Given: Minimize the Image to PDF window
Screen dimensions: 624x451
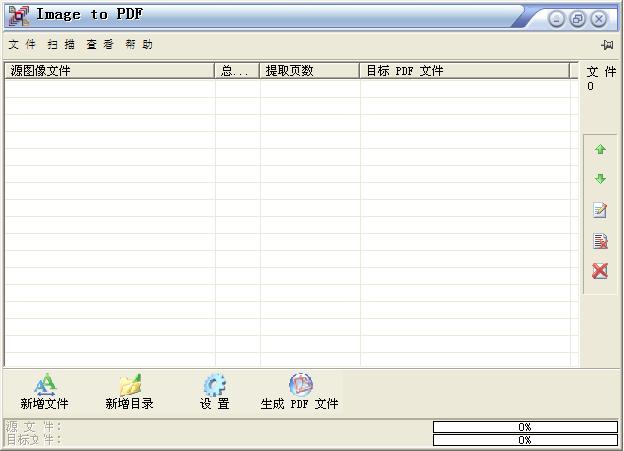Looking at the screenshot, I should [556, 19].
